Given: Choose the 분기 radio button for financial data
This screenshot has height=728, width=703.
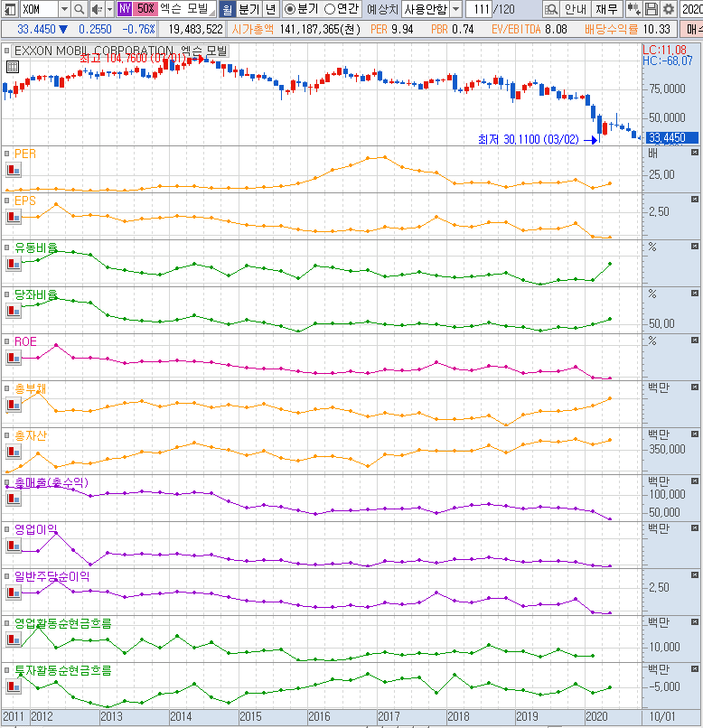Looking at the screenshot, I should click(289, 9).
